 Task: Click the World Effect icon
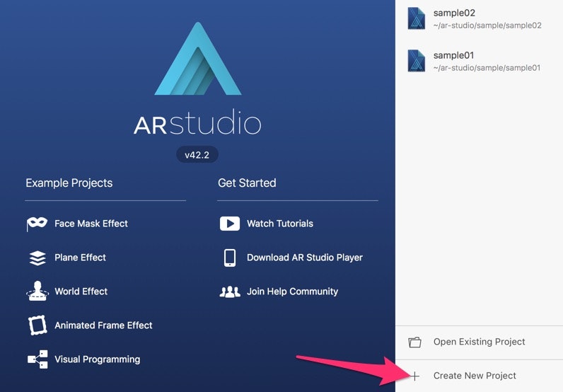pyautogui.click(x=37, y=291)
